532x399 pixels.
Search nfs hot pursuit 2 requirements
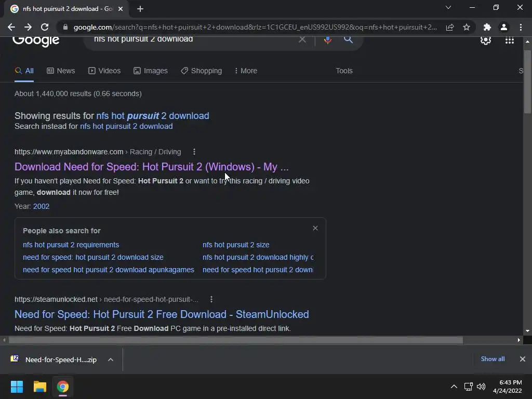71,245
